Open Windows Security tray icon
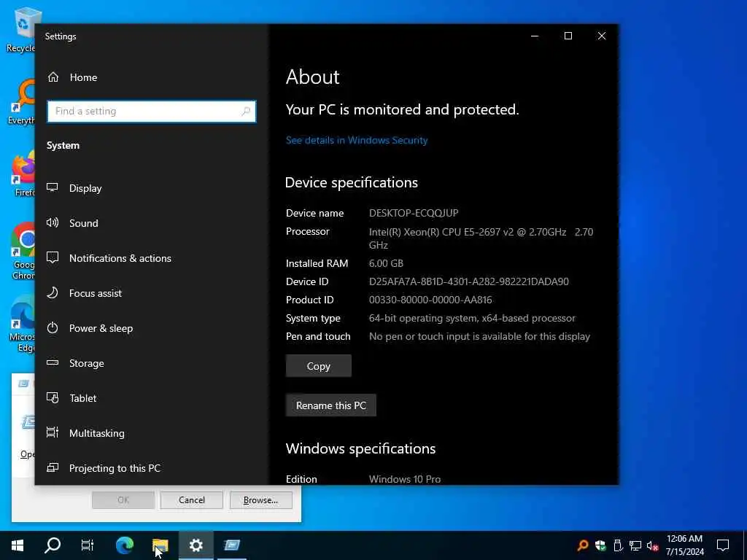The image size is (747, 560). click(x=600, y=545)
